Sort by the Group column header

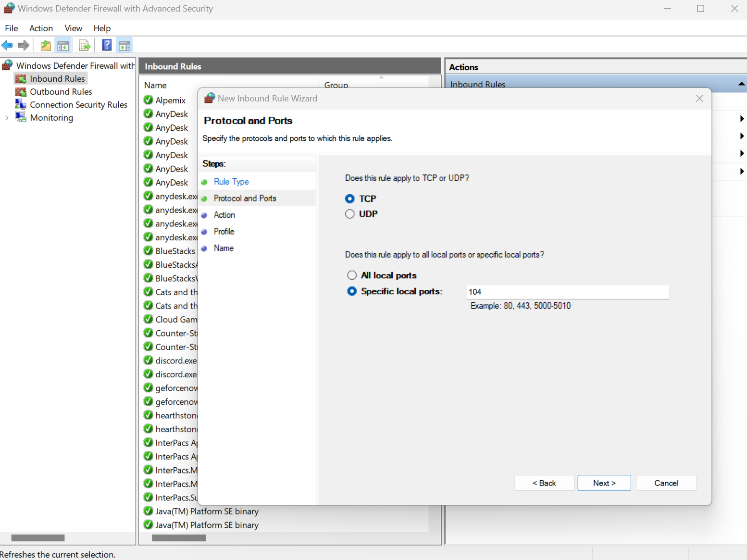tap(336, 85)
